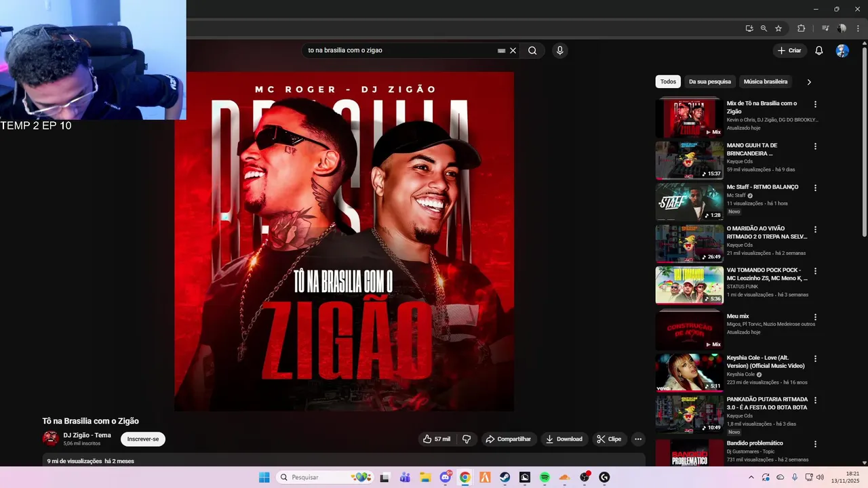Open Chrome media controls icon
Screen dimensions: 868x488
(x=825, y=28)
